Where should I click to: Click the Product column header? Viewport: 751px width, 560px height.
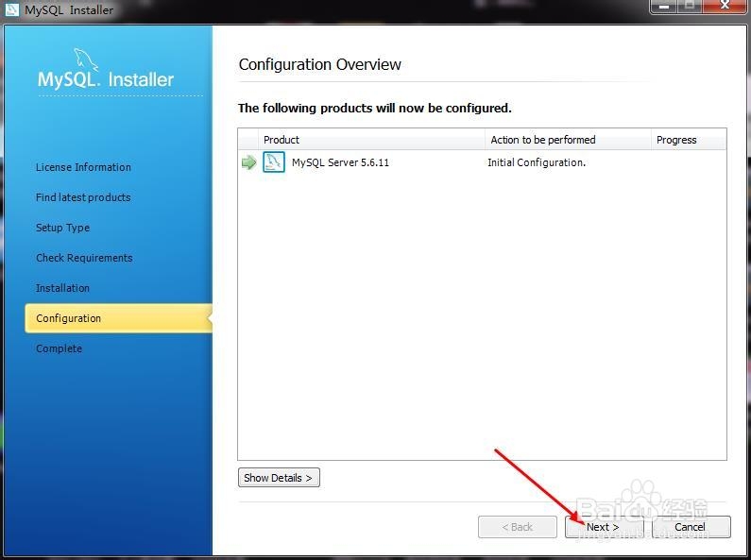[371, 140]
